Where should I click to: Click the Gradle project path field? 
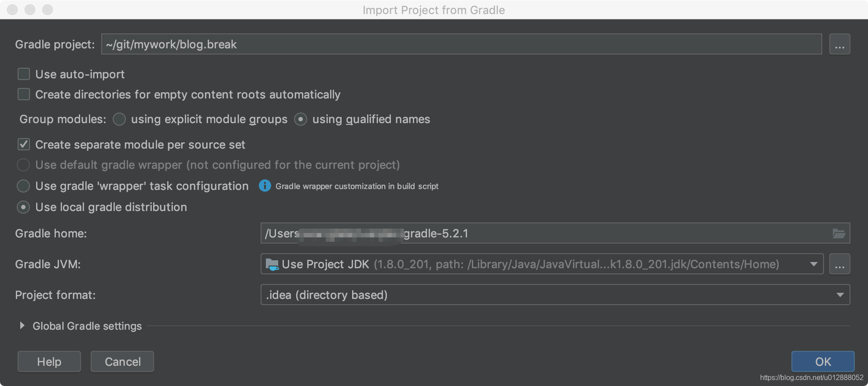461,44
